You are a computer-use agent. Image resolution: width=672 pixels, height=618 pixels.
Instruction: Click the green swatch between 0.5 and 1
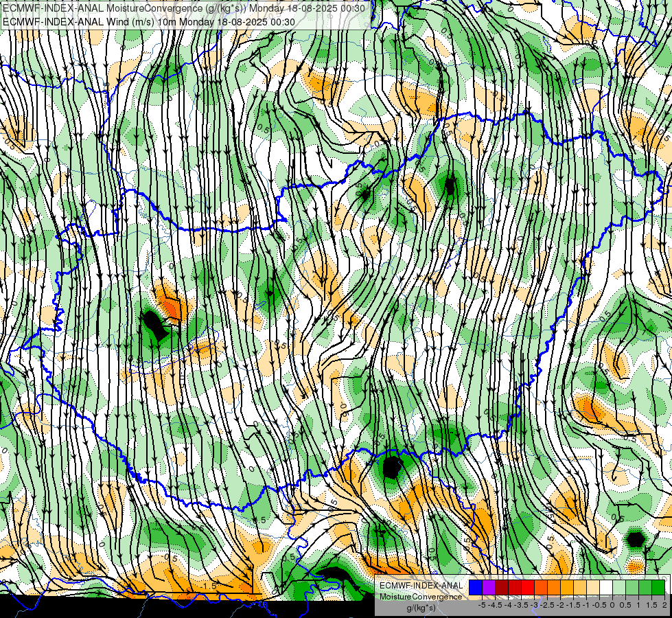pyautogui.click(x=632, y=588)
